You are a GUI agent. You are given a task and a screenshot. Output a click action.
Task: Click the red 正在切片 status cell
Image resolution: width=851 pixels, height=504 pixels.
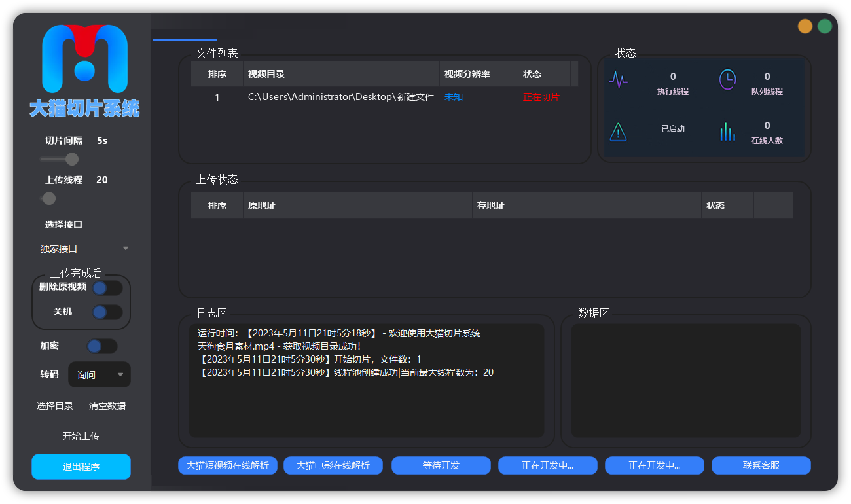point(541,97)
